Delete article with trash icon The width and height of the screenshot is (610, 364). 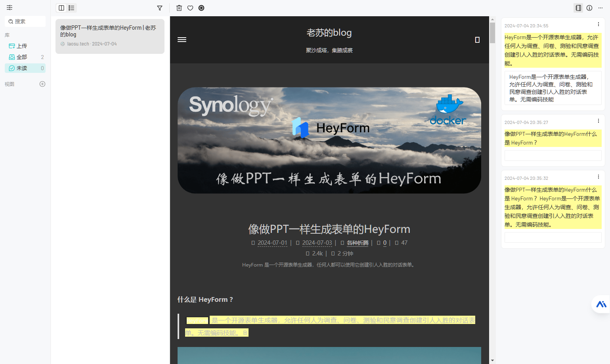(179, 8)
